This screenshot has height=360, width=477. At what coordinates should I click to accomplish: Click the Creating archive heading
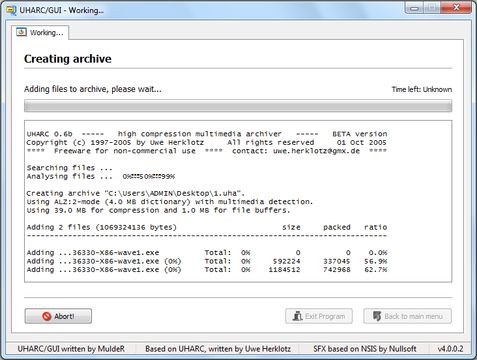coord(68,59)
